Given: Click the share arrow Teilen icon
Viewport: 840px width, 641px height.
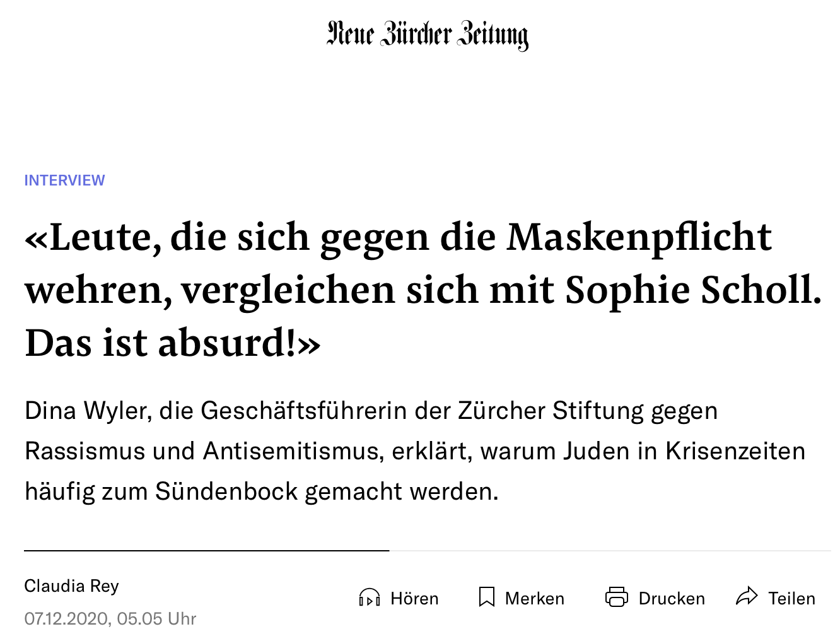Looking at the screenshot, I should point(747,596).
